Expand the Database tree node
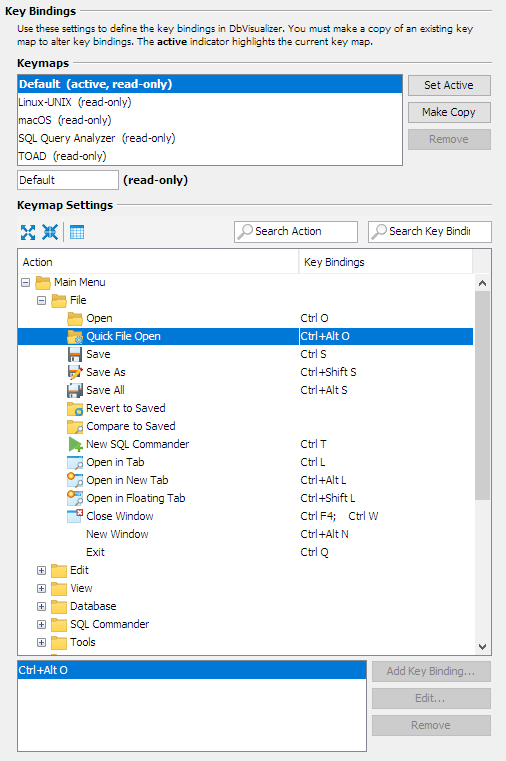The width and height of the screenshot is (506, 761). (42, 606)
